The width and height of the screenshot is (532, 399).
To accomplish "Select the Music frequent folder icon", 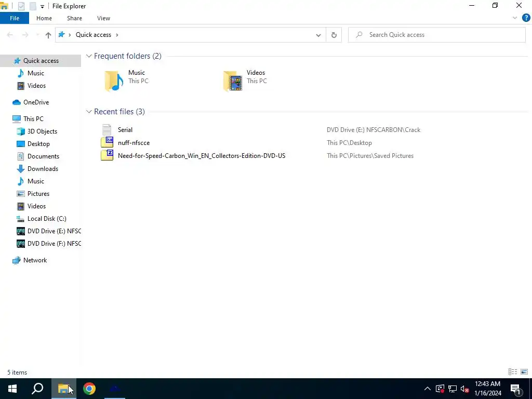I will click(114, 81).
